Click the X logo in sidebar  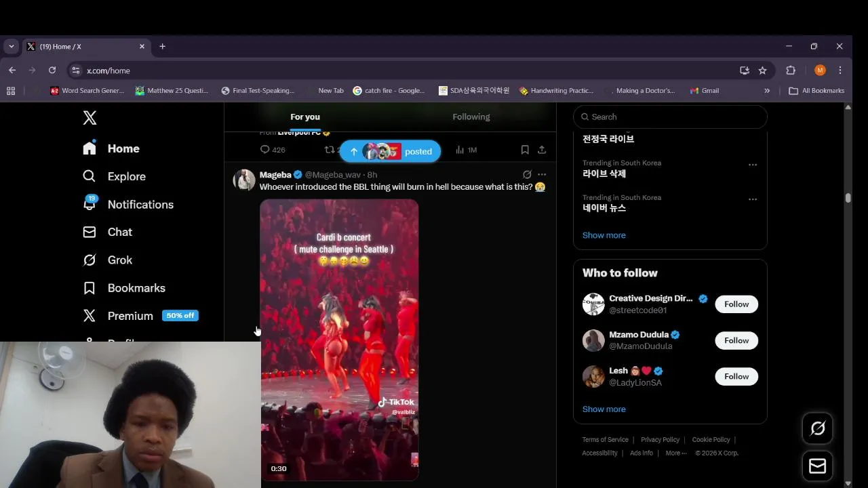click(90, 118)
